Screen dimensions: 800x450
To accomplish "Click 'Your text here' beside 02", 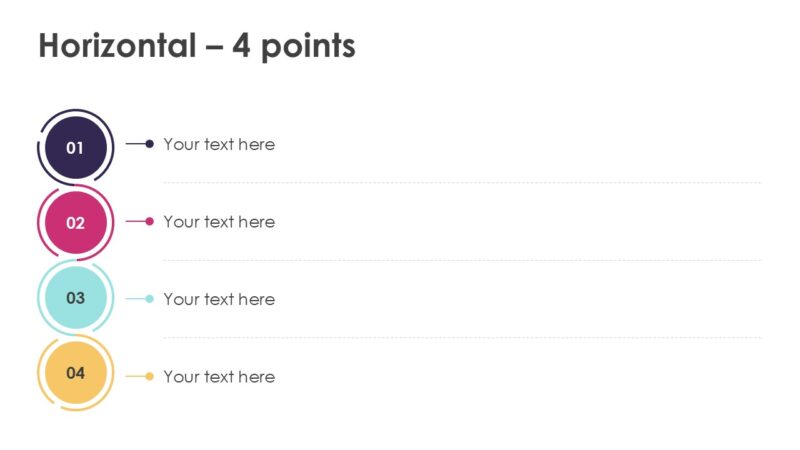I will tap(219, 222).
